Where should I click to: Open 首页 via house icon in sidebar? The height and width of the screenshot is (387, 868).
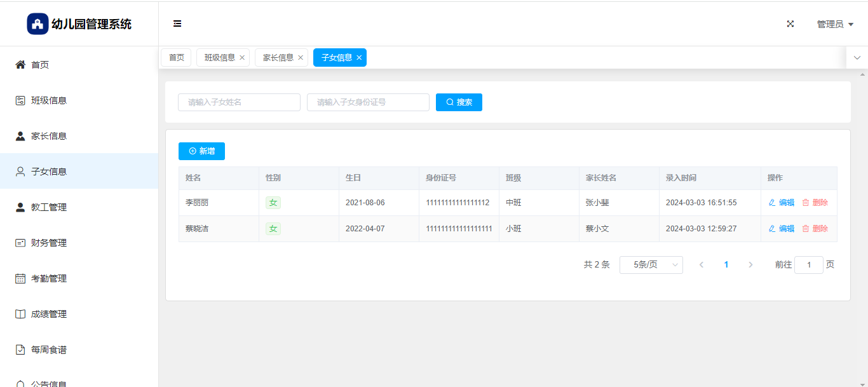point(20,65)
